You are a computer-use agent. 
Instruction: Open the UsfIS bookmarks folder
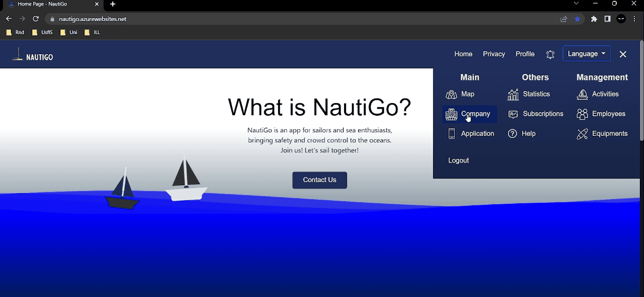click(x=42, y=32)
